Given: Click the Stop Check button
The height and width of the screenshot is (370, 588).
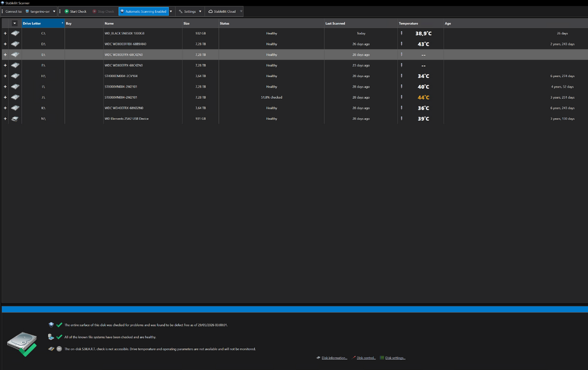Looking at the screenshot, I should pyautogui.click(x=103, y=12).
